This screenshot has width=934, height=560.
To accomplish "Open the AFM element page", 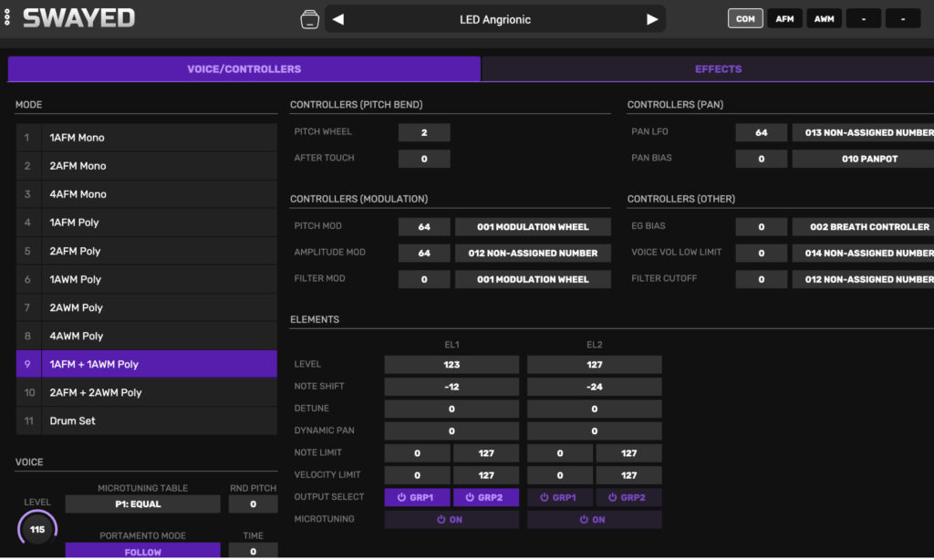I will click(784, 18).
